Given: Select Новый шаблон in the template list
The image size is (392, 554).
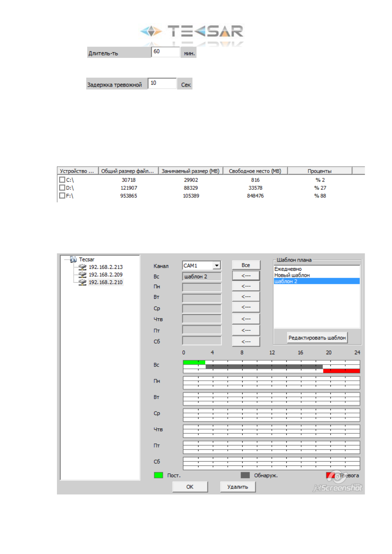Looking at the screenshot, I should 292,275.
